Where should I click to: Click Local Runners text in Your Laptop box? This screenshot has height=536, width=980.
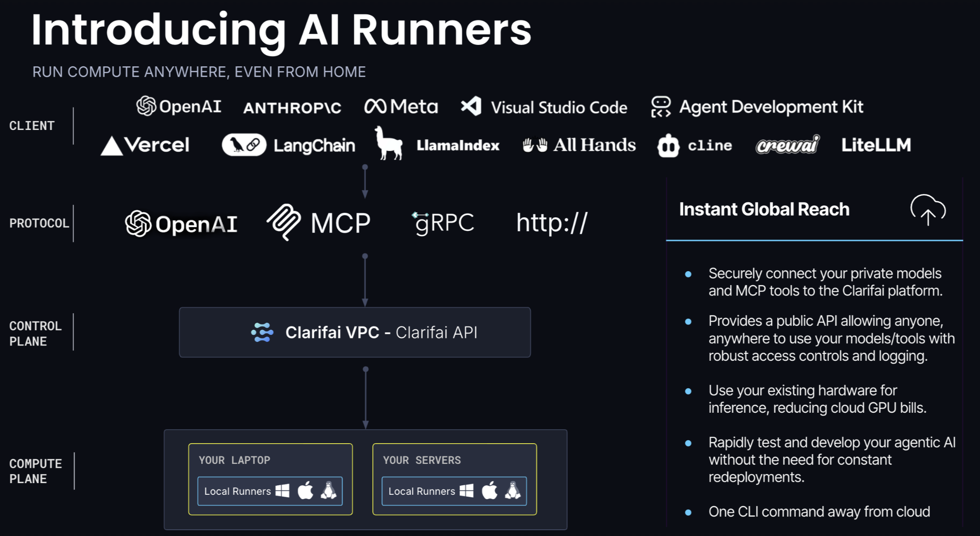point(237,491)
